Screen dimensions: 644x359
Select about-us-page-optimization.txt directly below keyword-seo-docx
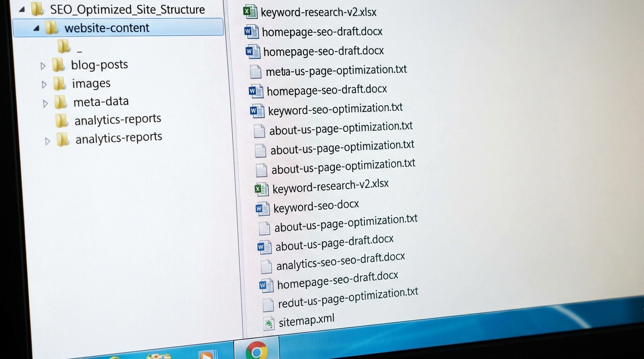pyautogui.click(x=346, y=223)
